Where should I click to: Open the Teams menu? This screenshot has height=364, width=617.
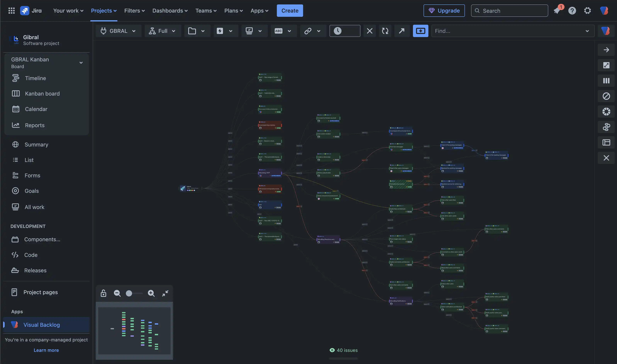(x=206, y=11)
